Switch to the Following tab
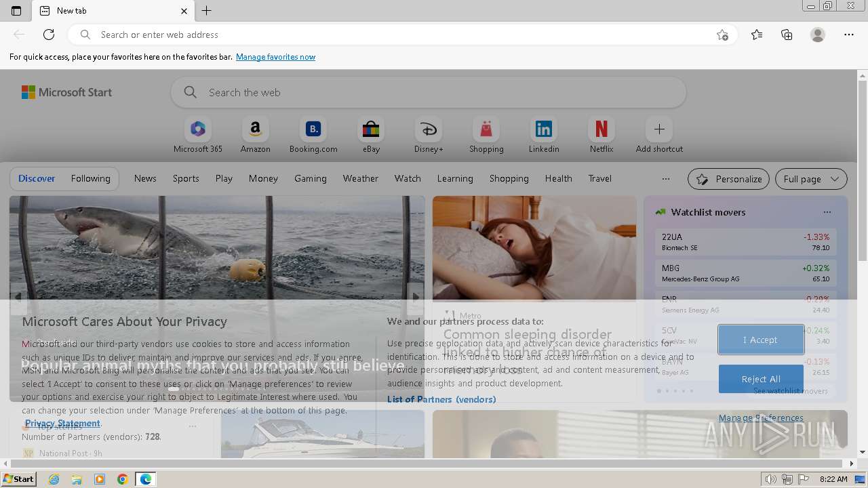Viewport: 868px width, 488px height. point(91,178)
